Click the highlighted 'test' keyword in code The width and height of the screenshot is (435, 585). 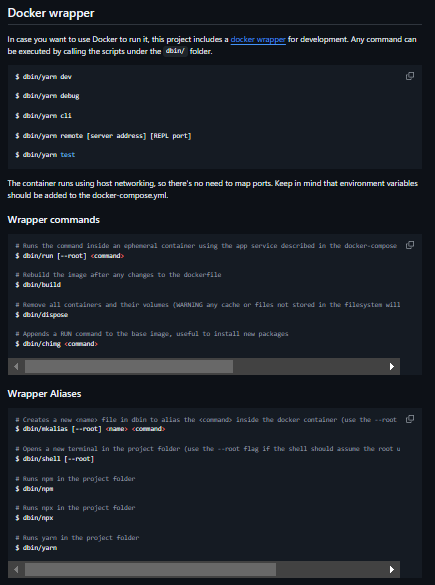[68, 155]
